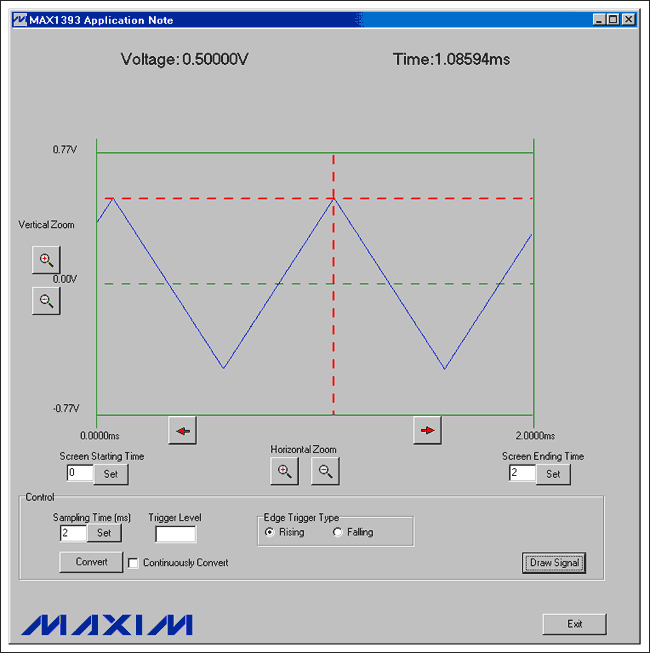Click the vertical zoom in magnifier
The width and height of the screenshot is (650, 653).
[x=45, y=260]
